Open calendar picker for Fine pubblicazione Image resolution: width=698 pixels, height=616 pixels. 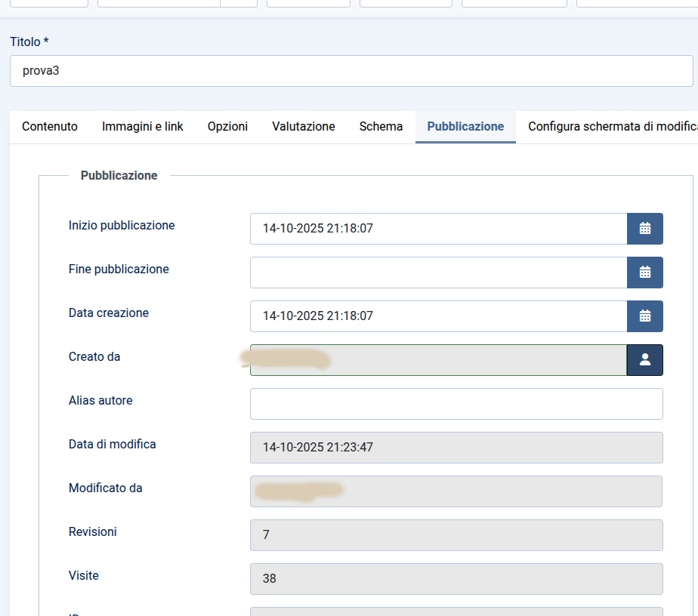point(644,273)
